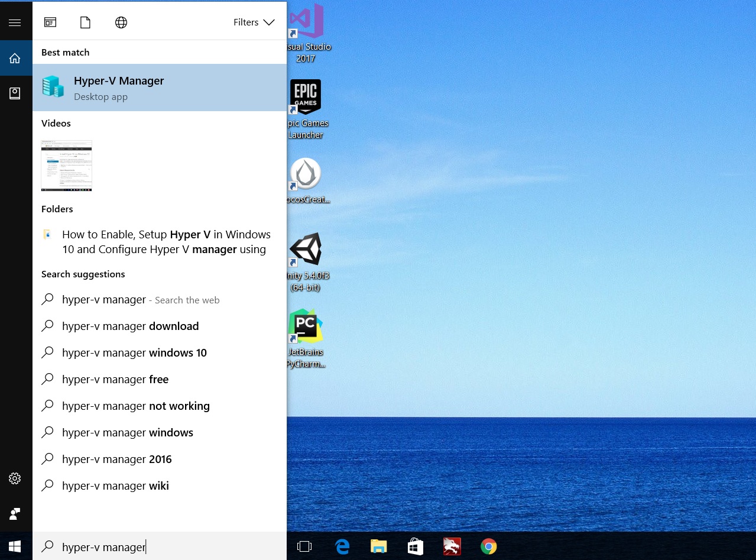Open the hamburger menu

[15, 22]
